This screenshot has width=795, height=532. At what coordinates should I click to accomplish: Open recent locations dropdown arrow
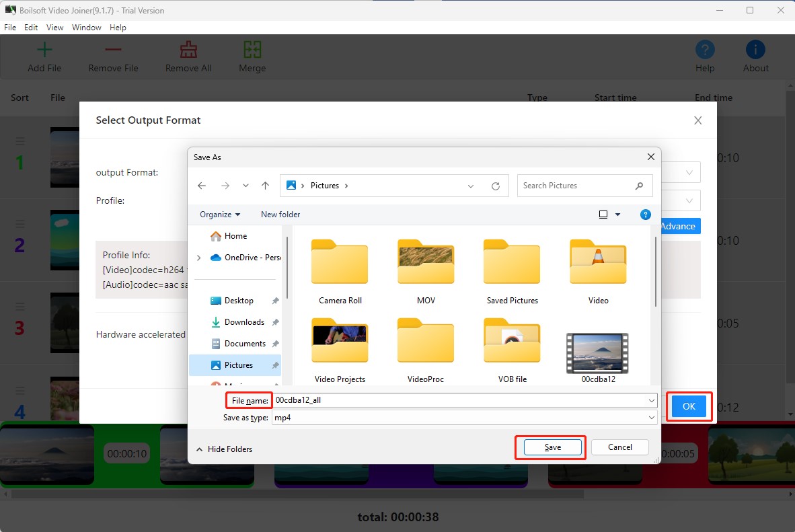[245, 186]
